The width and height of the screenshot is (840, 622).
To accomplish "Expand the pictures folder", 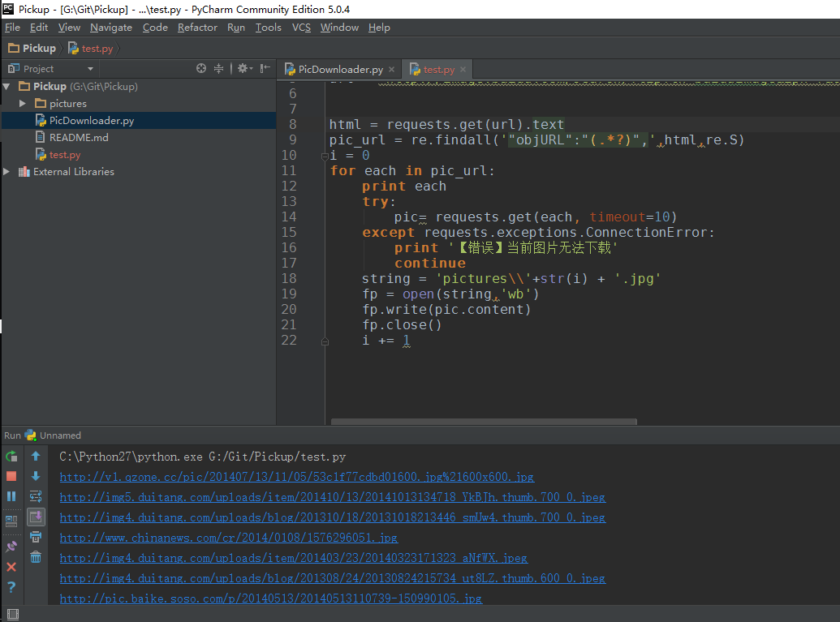I will 23,103.
